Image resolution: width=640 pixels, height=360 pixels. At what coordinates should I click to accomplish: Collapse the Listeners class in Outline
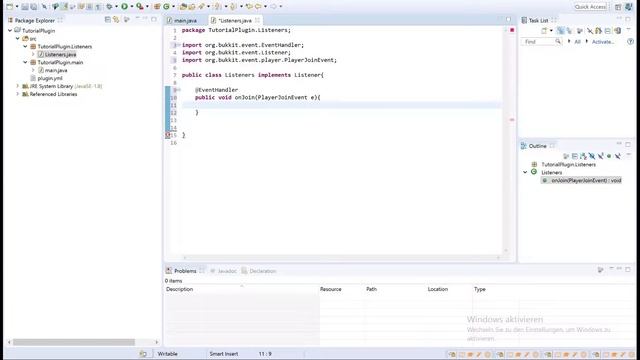(525, 172)
